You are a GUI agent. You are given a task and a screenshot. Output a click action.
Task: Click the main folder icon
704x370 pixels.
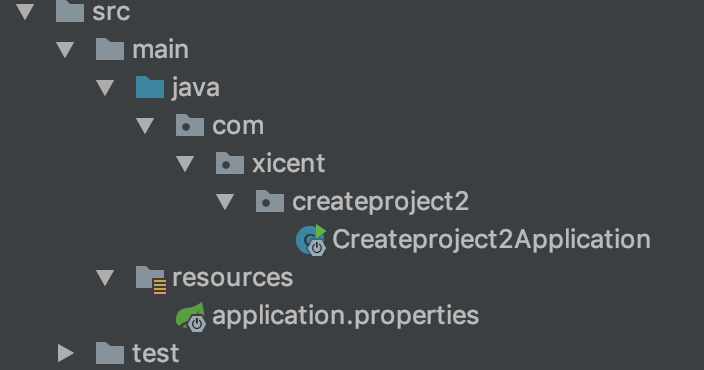click(110, 49)
